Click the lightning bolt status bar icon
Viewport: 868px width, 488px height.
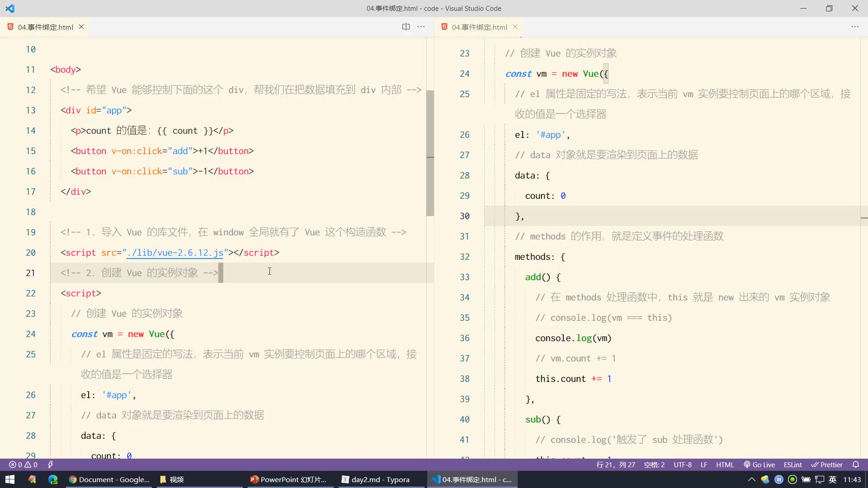[x=50, y=465]
